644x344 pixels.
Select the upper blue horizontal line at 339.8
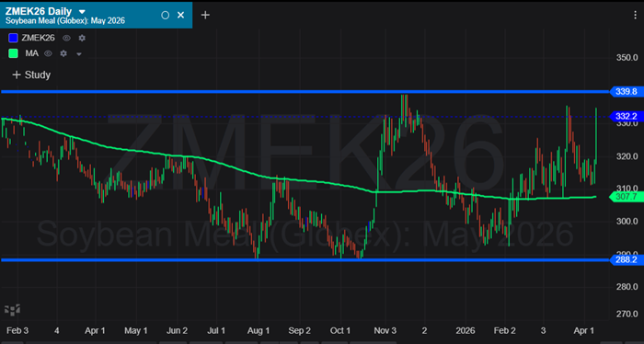[305, 92]
